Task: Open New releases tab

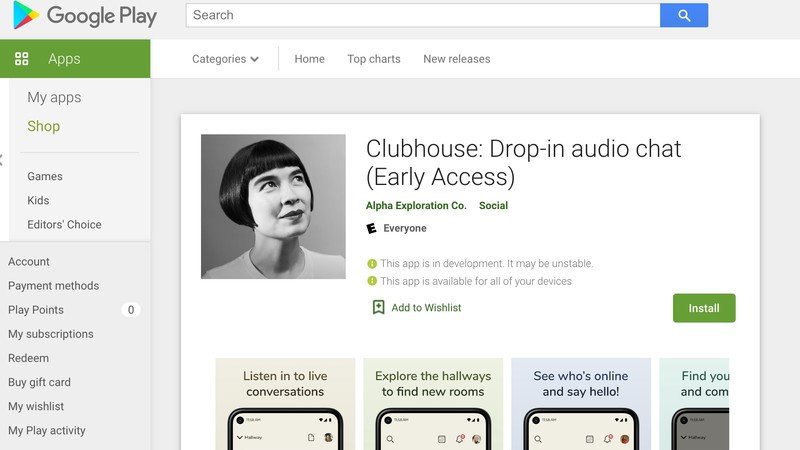Action: point(456,59)
